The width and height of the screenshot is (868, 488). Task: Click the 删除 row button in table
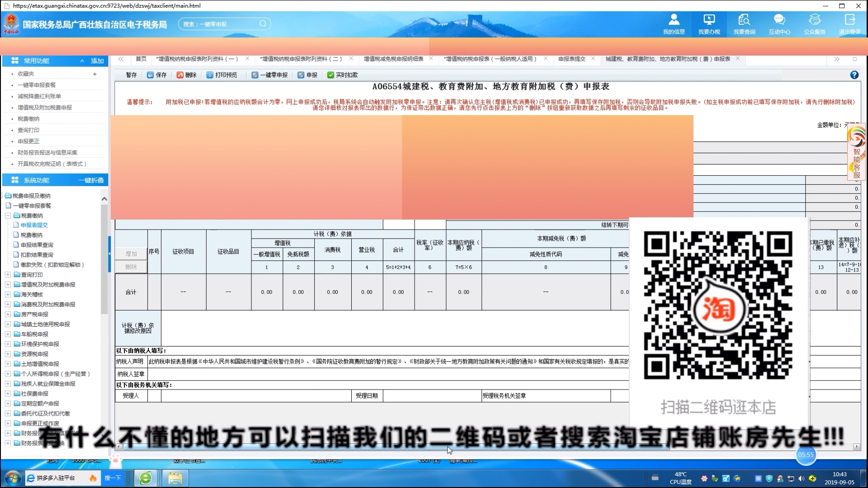tap(131, 267)
